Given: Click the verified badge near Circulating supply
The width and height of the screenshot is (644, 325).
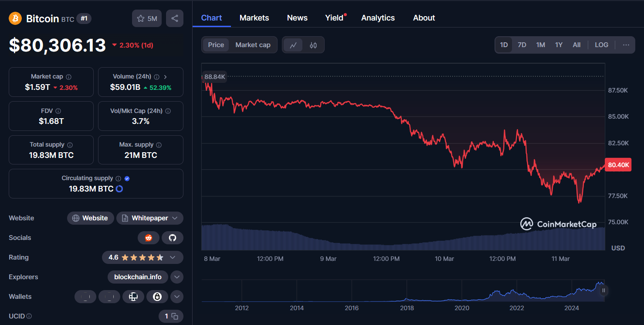Looking at the screenshot, I should 127,178.
